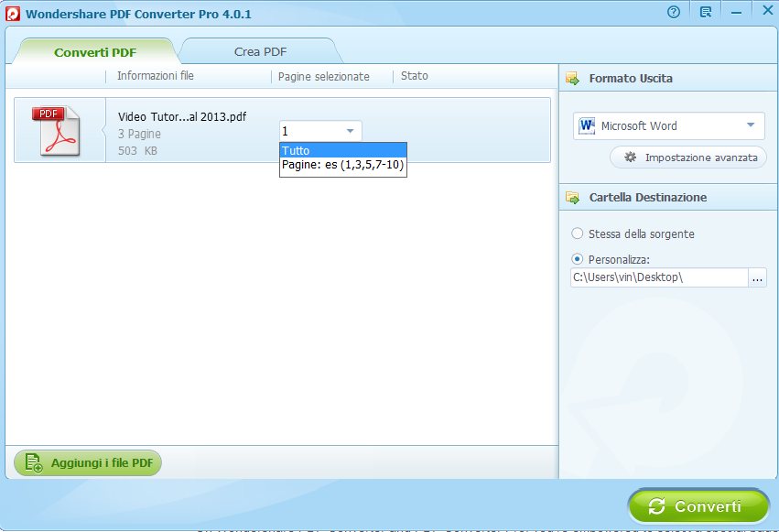Choose Pagine: es (1,3,5,7-10) option
779x532 pixels.
click(x=342, y=165)
